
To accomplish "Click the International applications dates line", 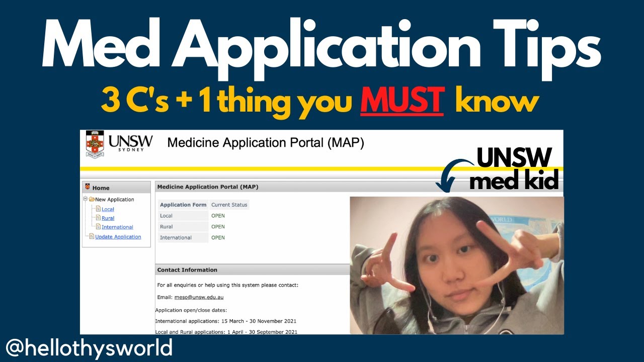I will 225,321.
